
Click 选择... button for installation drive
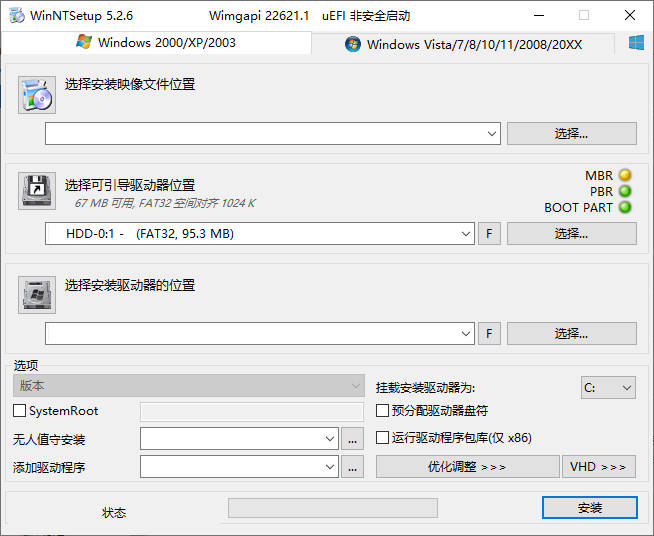(572, 333)
